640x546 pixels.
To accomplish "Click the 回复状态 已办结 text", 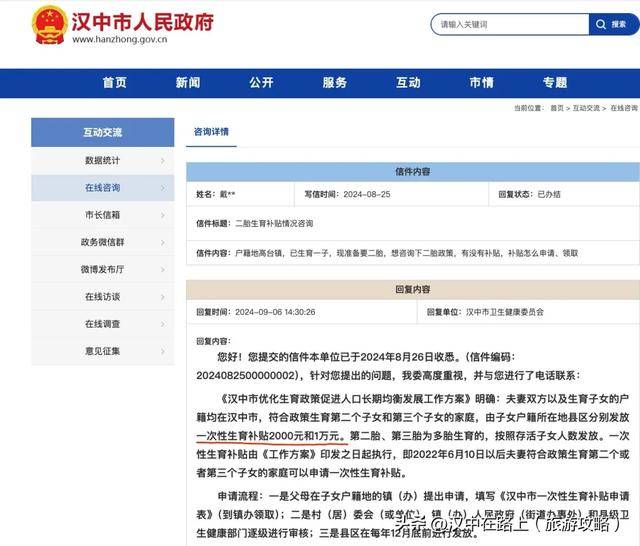I will [x=529, y=194].
